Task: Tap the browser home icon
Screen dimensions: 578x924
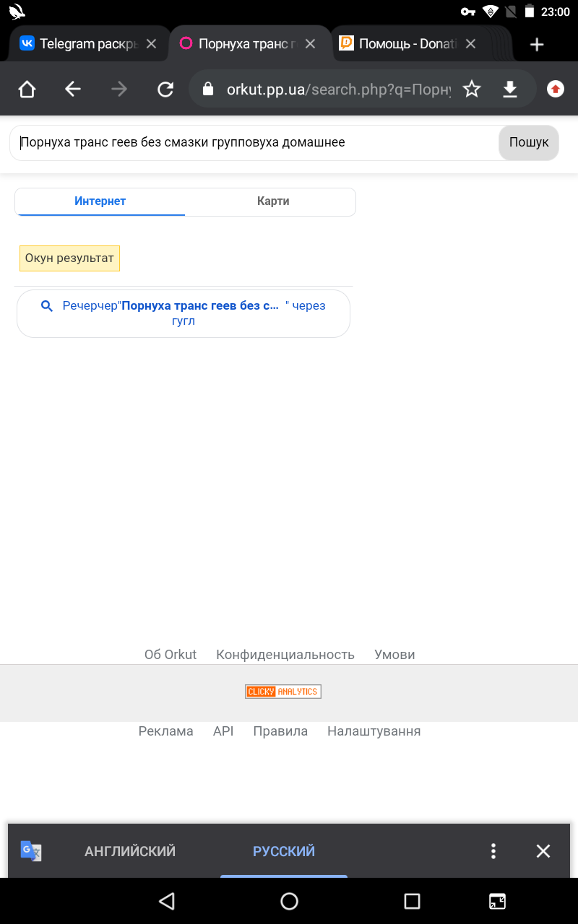Action: point(27,89)
